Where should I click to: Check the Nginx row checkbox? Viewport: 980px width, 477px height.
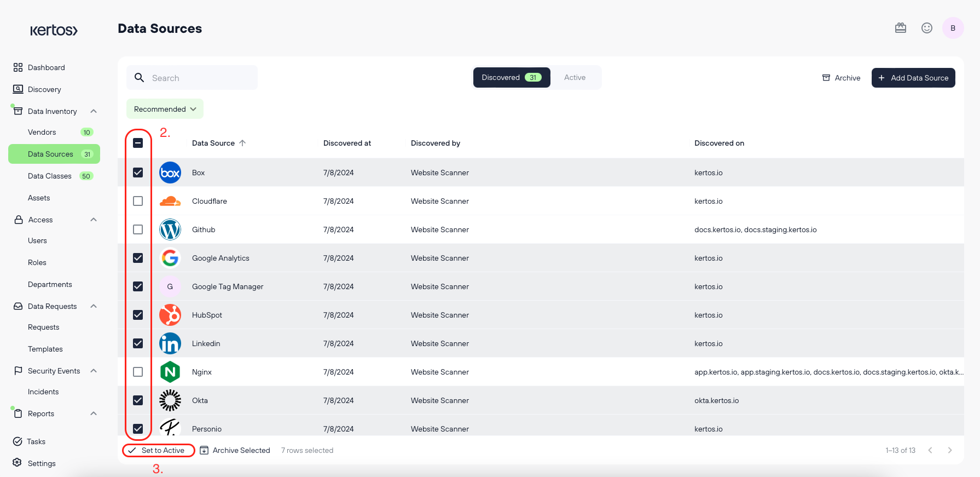pos(138,372)
